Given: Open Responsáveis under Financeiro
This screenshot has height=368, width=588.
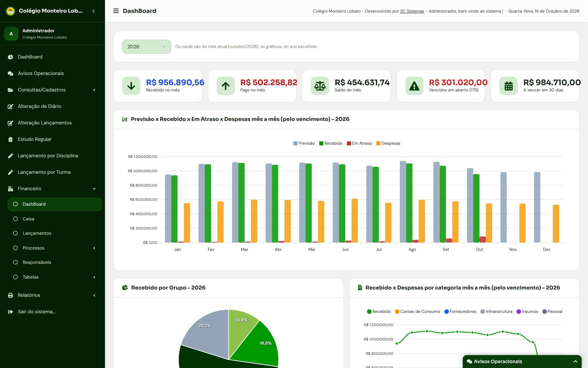Looking at the screenshot, I should (55, 262).
